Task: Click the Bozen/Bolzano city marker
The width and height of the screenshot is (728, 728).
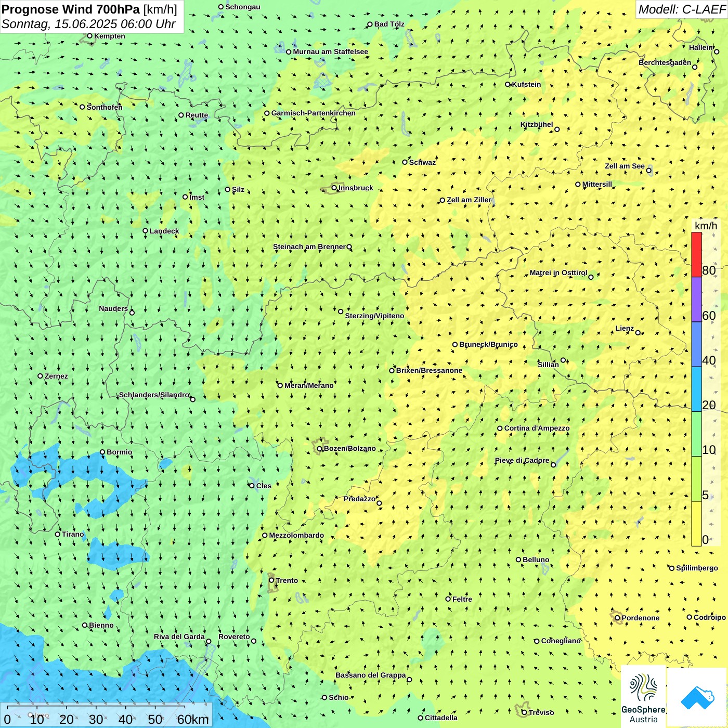Action: [320, 448]
